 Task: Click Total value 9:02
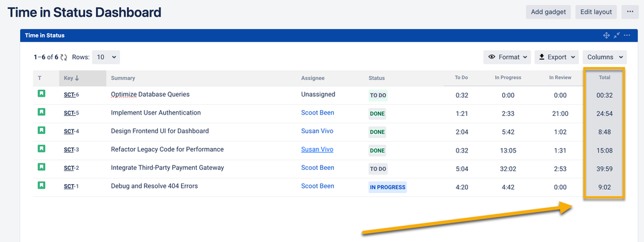point(605,187)
